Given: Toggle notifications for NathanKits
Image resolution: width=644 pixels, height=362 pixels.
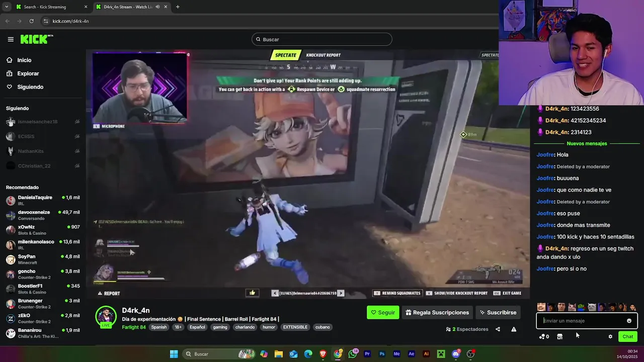Looking at the screenshot, I should tap(77, 151).
